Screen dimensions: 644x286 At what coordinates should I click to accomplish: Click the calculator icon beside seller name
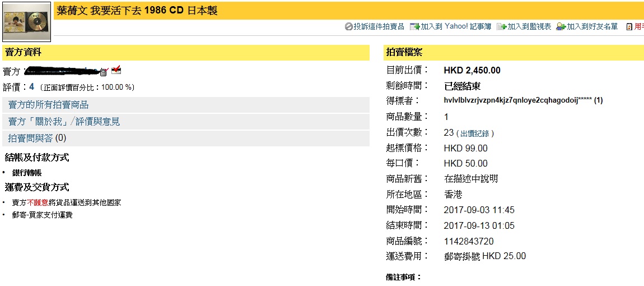click(104, 72)
